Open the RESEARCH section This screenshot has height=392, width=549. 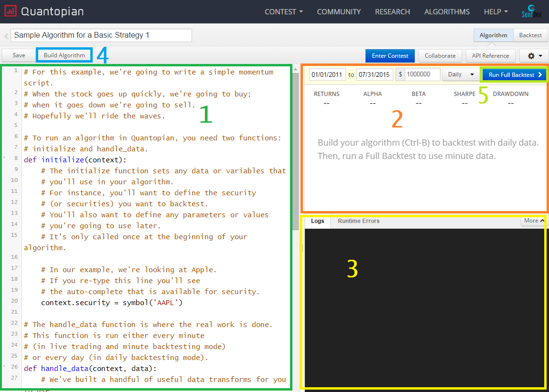[x=392, y=11]
